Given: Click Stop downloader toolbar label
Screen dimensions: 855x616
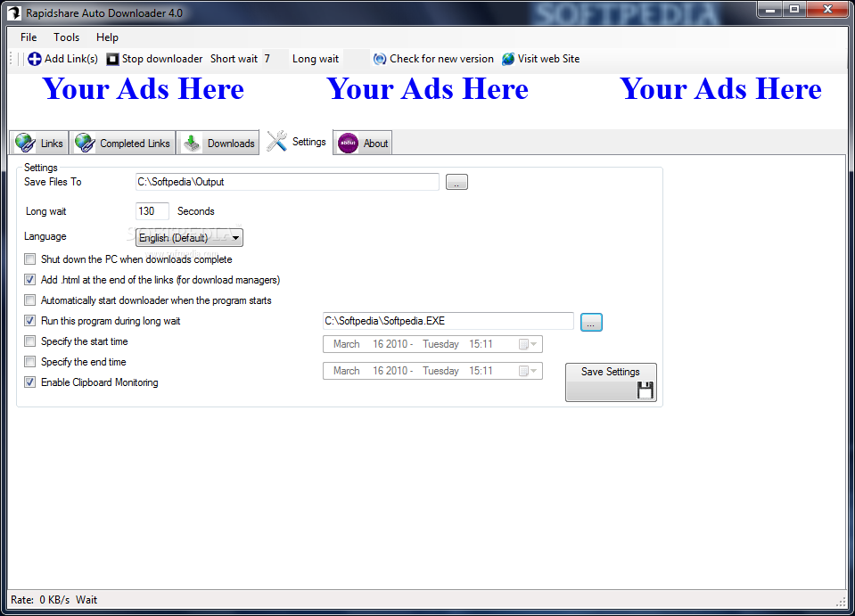Looking at the screenshot, I should (162, 59).
